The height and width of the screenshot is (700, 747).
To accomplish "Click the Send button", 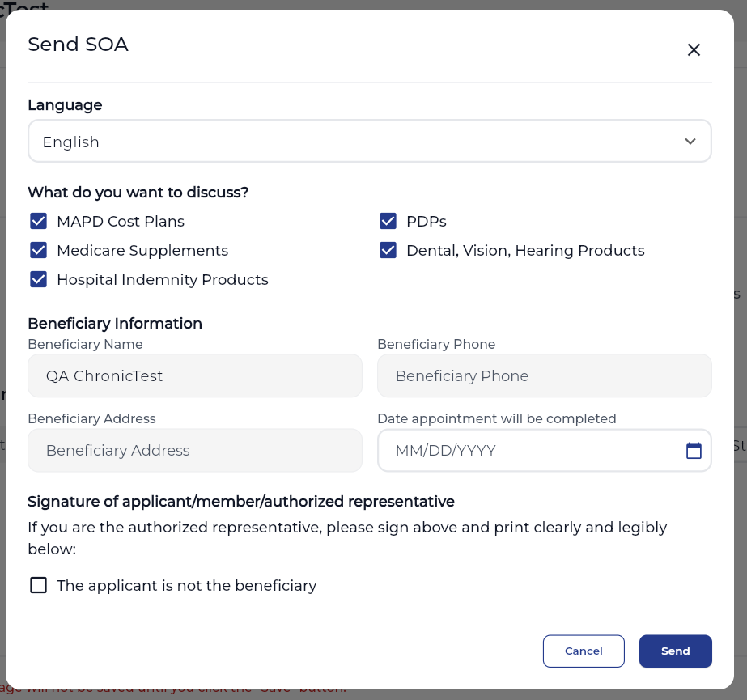I will click(x=676, y=651).
